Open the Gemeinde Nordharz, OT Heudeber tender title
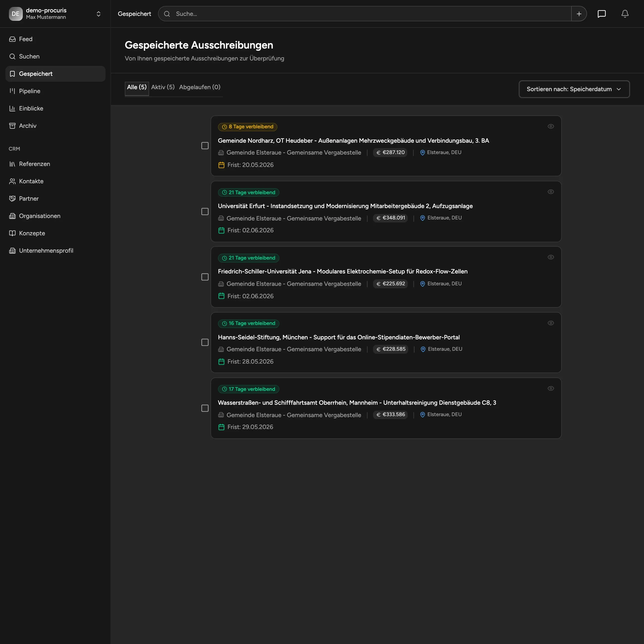 point(353,141)
